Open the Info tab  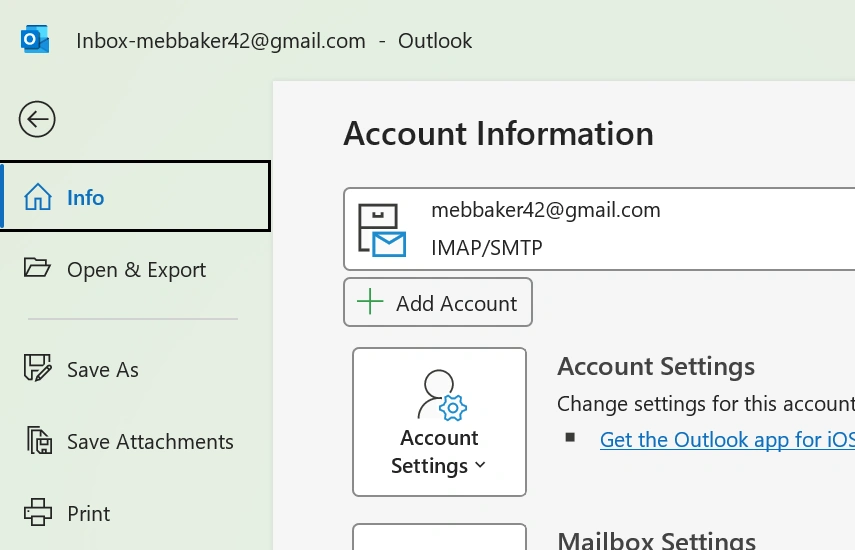(135, 196)
